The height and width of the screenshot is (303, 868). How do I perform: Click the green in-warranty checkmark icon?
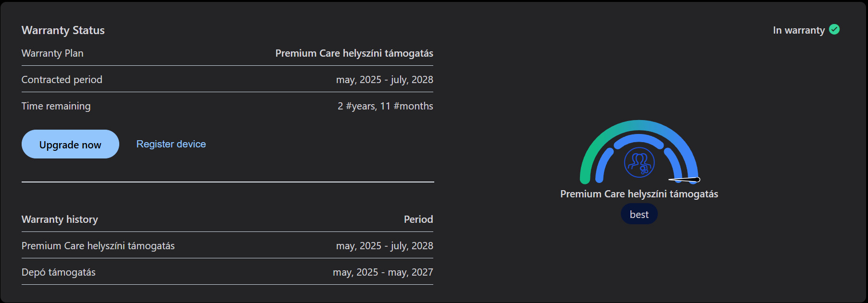(x=834, y=29)
